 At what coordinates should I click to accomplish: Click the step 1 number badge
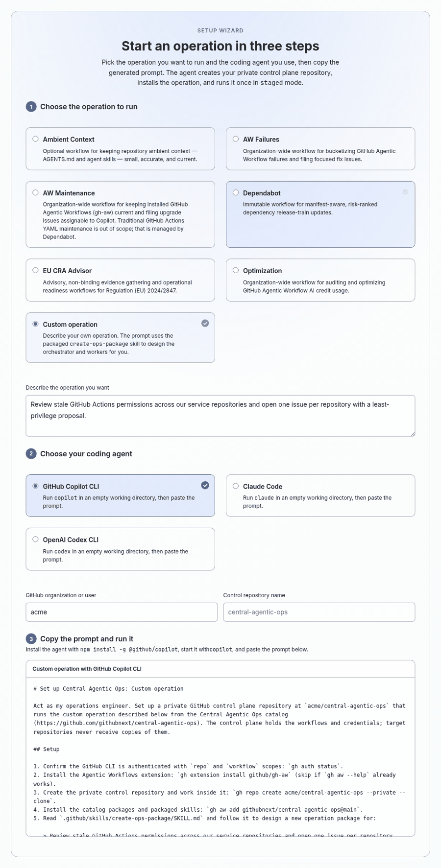[x=31, y=107]
